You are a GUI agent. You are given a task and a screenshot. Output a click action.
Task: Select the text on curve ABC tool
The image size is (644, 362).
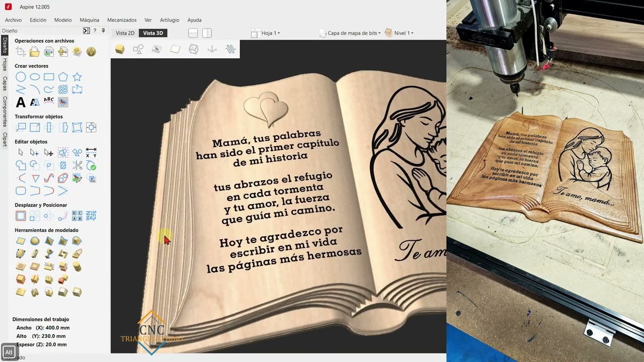point(49,101)
